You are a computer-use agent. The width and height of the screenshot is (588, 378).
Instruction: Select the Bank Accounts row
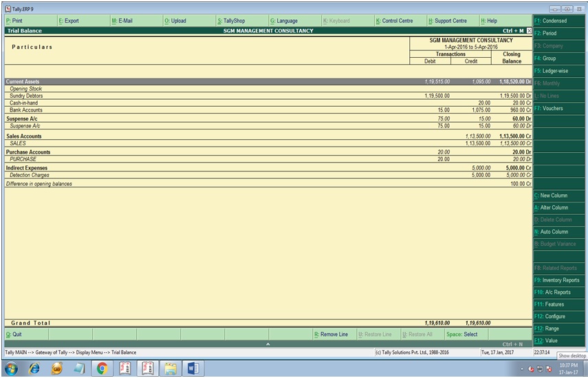[x=268, y=110]
